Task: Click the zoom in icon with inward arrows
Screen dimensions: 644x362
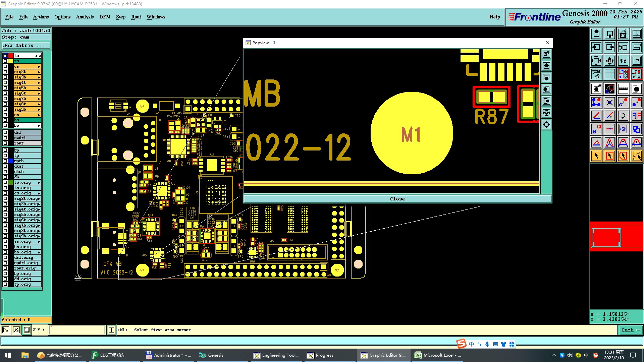Action: (596, 61)
